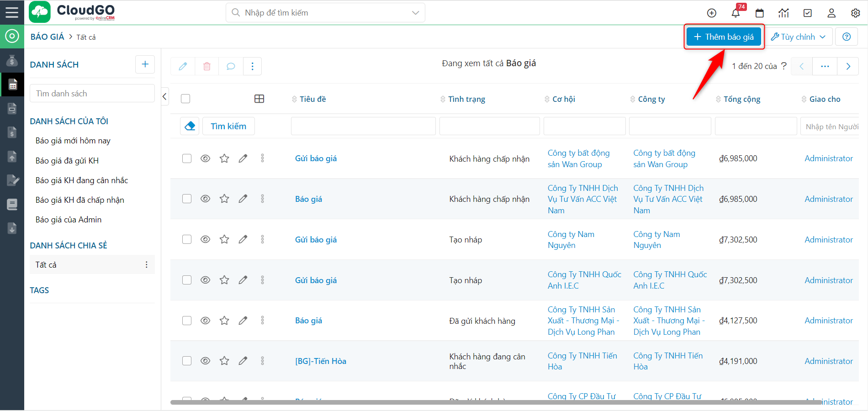
Task: Preview the Đã gửi khách hàng row via its eye icon
Action: [206, 321]
